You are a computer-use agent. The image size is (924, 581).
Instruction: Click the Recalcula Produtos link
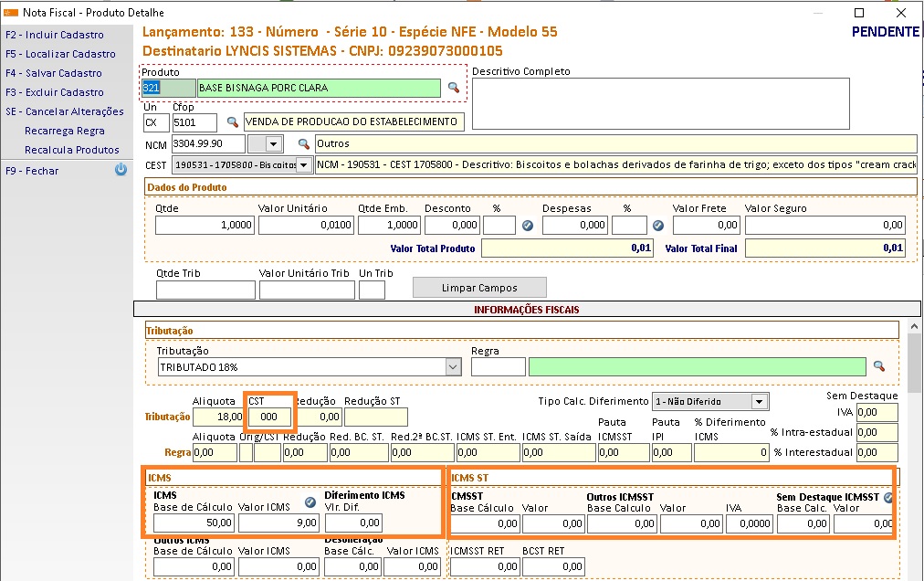tap(72, 150)
